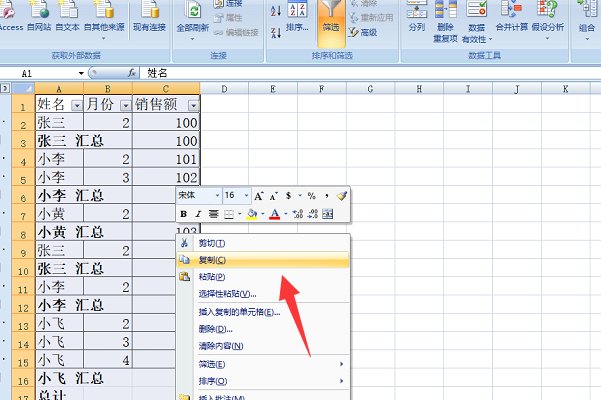Select cell C5 with value 102
This screenshot has height=400, width=601.
pos(166,177)
